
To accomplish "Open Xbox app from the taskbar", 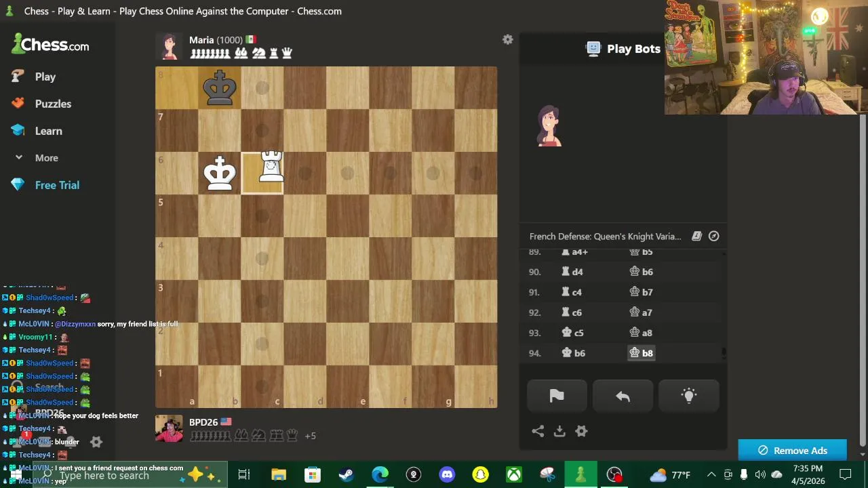I will pos(514,475).
